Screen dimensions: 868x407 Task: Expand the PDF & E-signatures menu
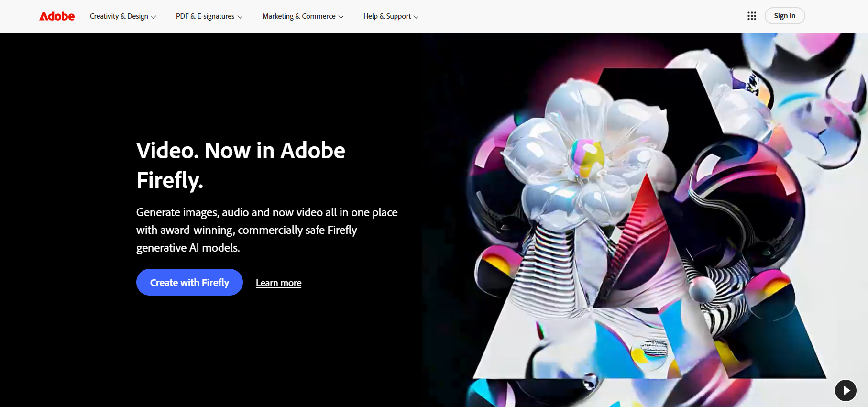[x=209, y=16]
